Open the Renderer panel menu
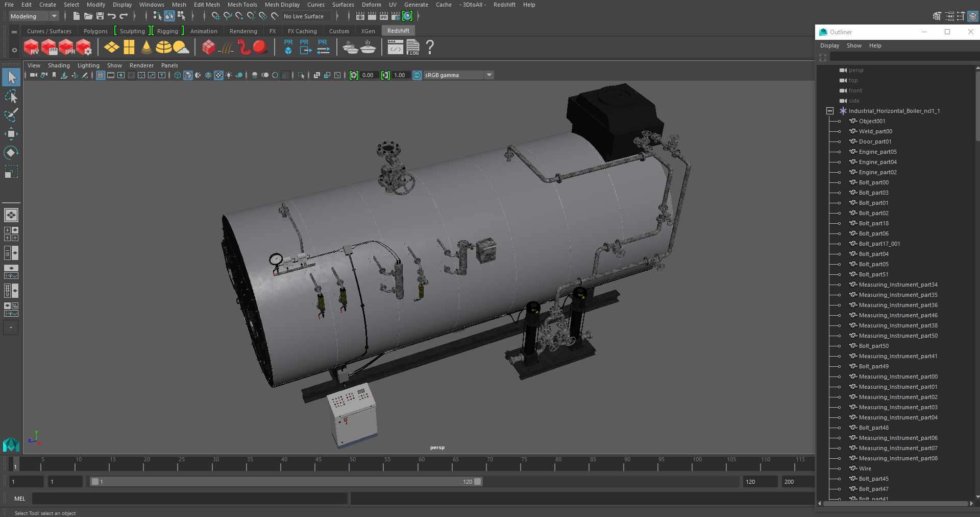The height and width of the screenshot is (517, 980). click(x=141, y=65)
